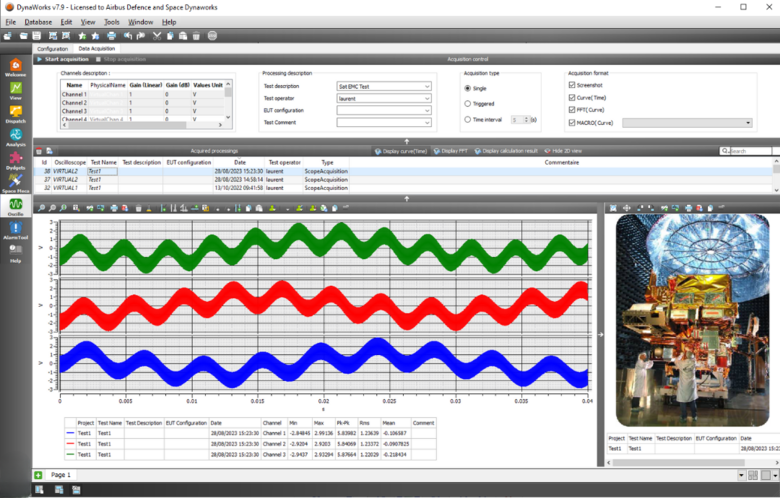Open the Database menu
Screen dimensions: 780x498
tap(38, 22)
